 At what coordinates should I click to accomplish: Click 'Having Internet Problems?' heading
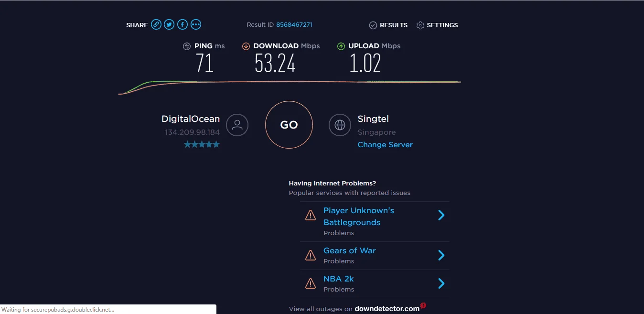click(x=333, y=183)
